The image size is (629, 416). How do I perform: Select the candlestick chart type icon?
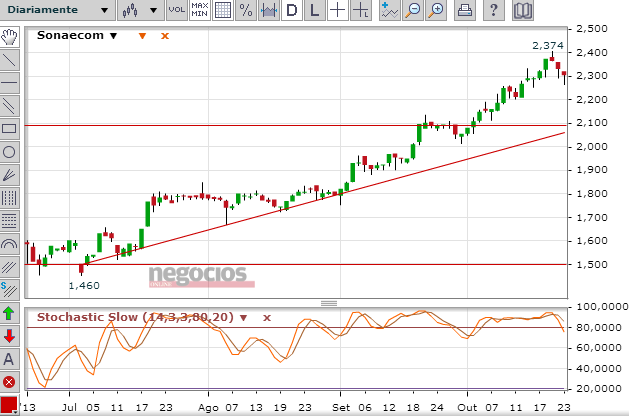click(x=130, y=10)
